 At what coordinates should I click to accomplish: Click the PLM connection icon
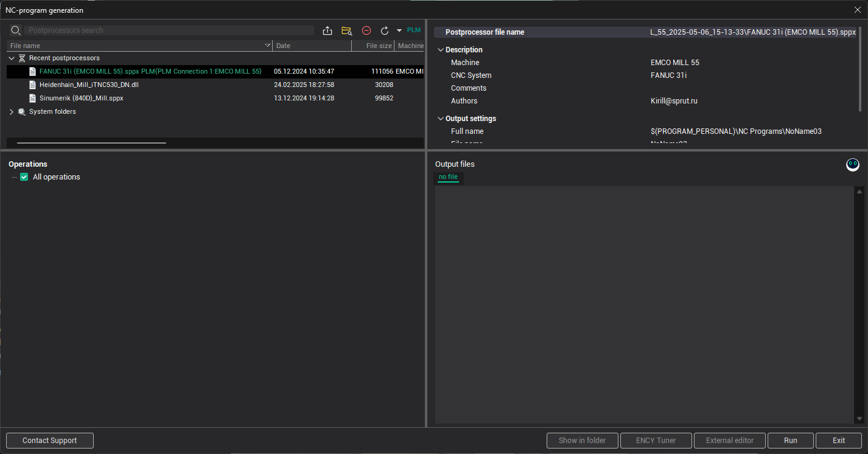pyautogui.click(x=414, y=30)
